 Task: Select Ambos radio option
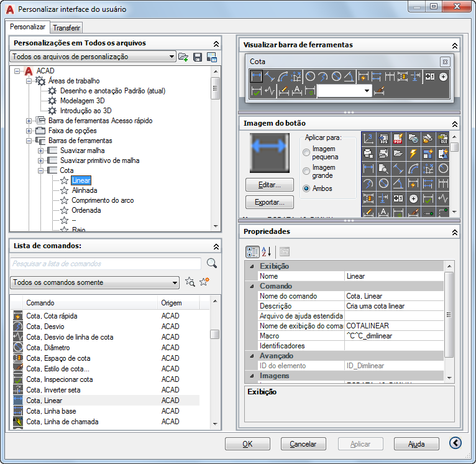[x=306, y=188]
